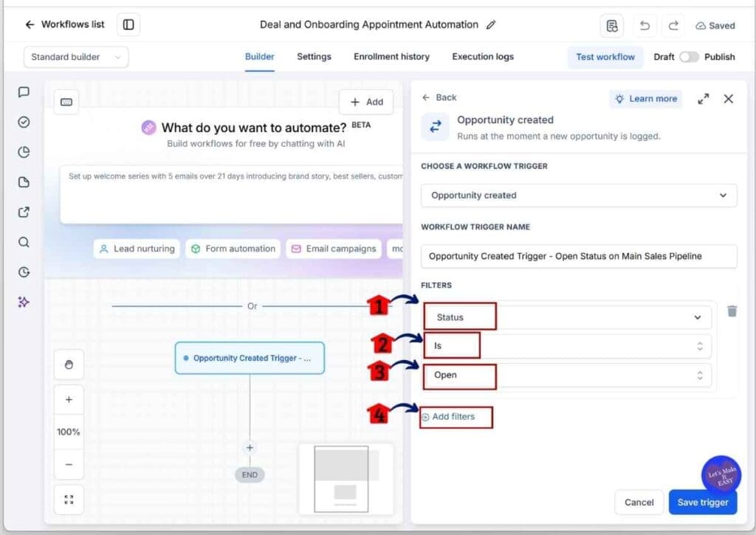Expand the trigger panel to fullscreen

point(704,99)
